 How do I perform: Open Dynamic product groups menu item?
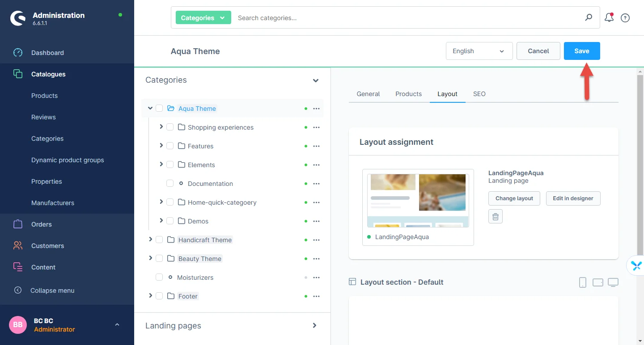[x=68, y=160]
